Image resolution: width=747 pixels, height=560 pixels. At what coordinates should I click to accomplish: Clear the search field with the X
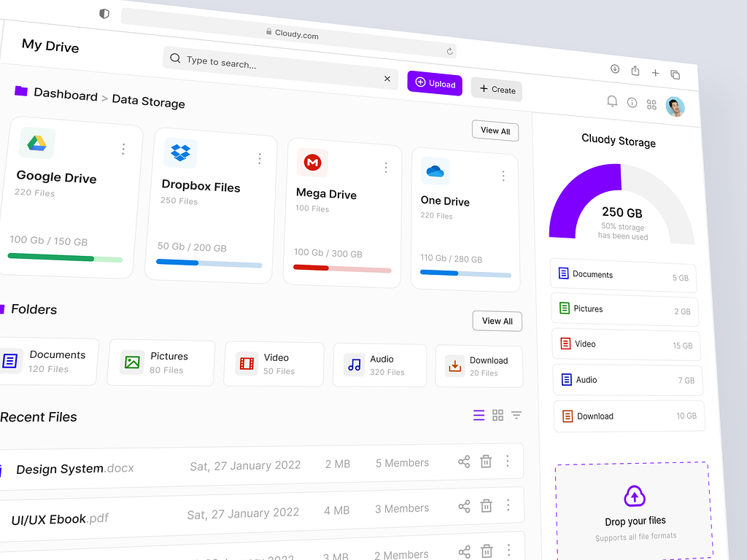(x=387, y=78)
